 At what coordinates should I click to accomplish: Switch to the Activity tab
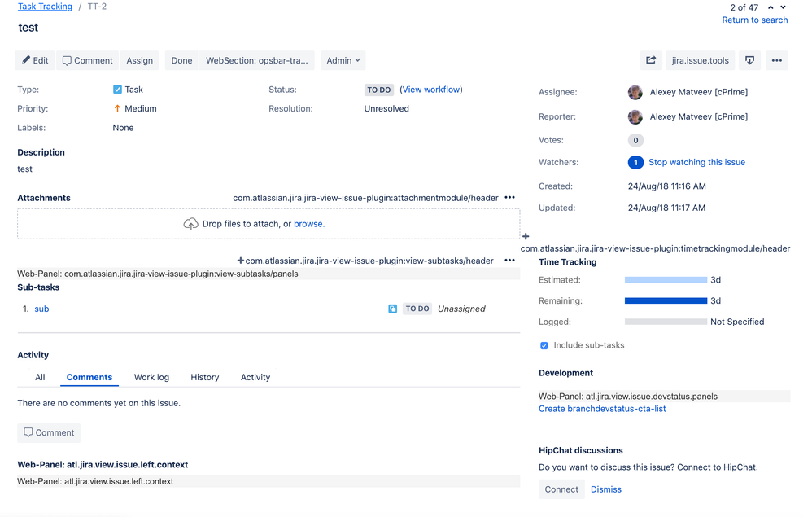[x=255, y=377]
